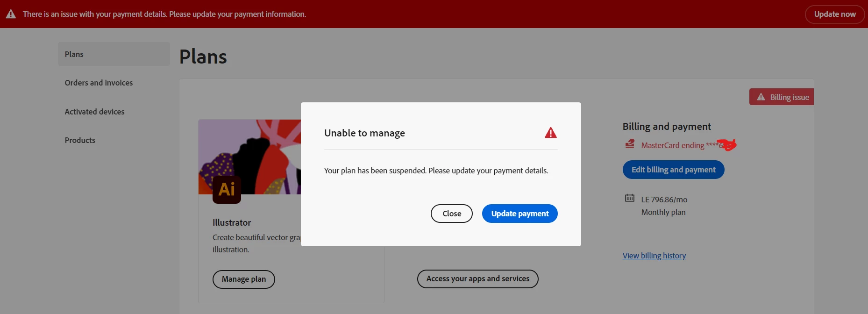Click the Illustrator Ai app icon

click(x=227, y=189)
